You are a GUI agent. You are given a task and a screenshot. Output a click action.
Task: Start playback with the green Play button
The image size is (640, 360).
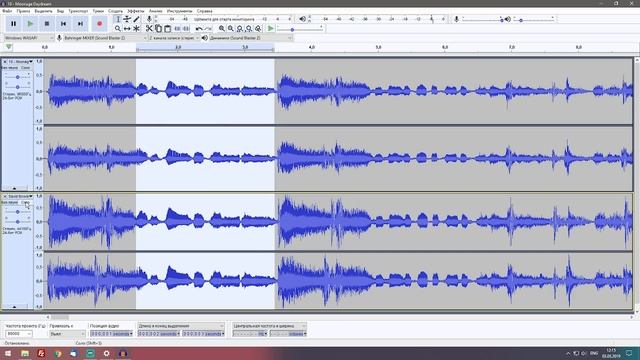tap(30, 24)
